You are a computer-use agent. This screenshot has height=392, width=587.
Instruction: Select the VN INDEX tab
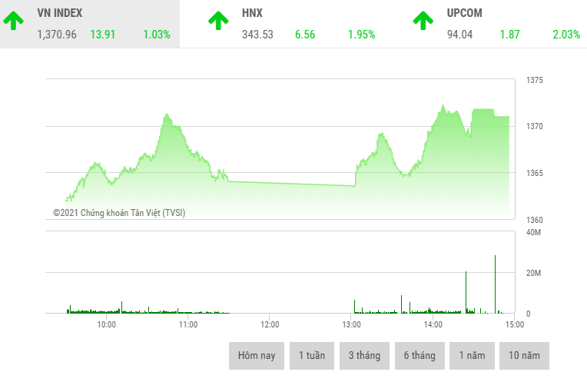(90, 24)
